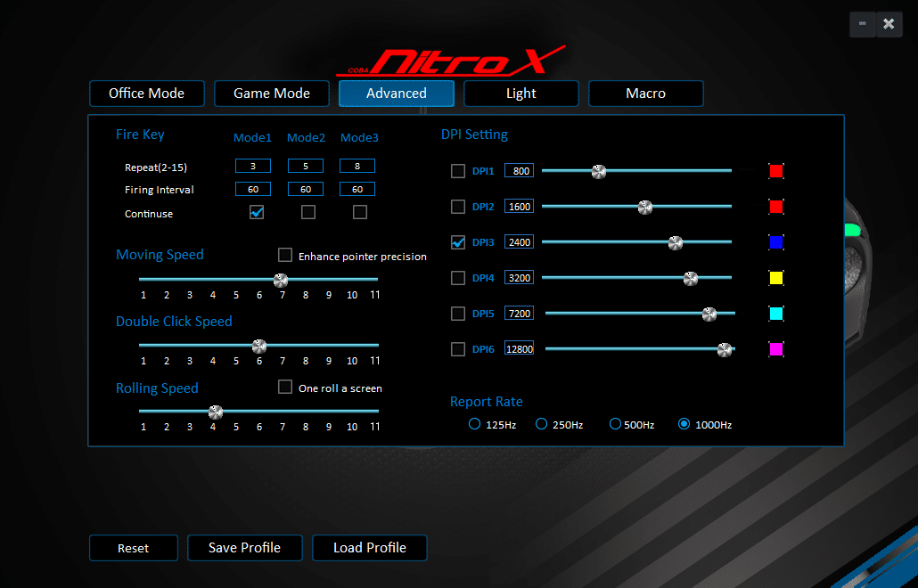This screenshot has height=588, width=918.
Task: Minimize the Nitro X window
Action: pyautogui.click(x=862, y=24)
